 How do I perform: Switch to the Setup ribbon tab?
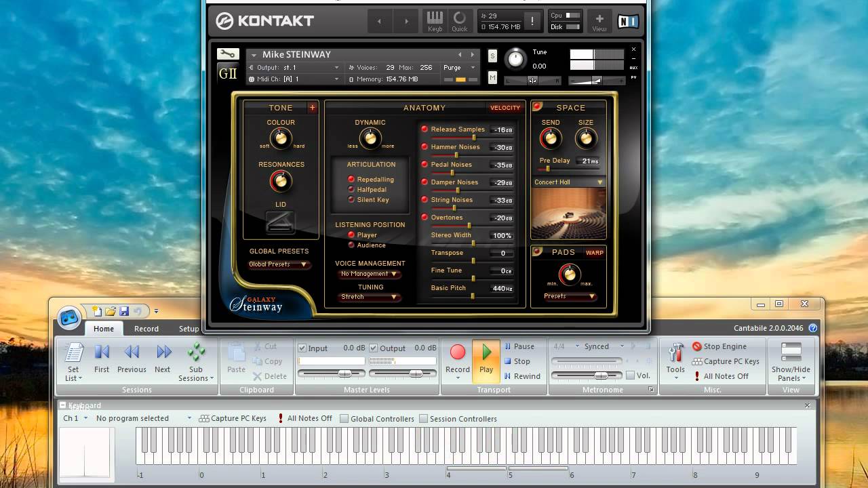[x=189, y=329]
